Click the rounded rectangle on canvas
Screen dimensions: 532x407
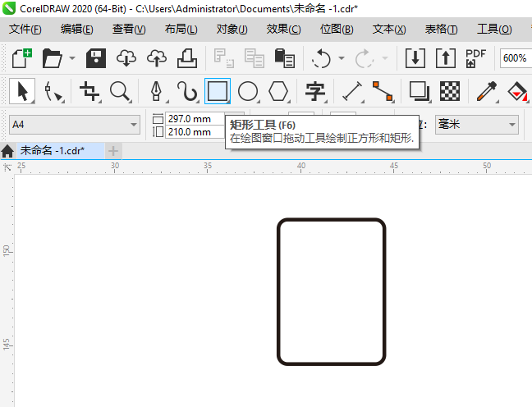tap(331, 291)
